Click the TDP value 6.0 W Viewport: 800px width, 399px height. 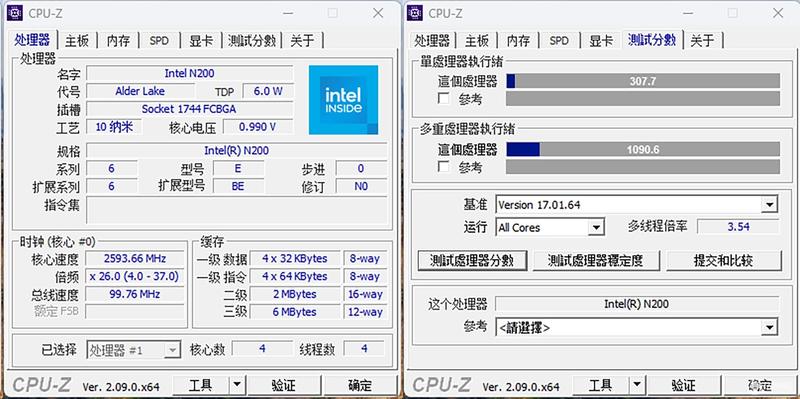[x=268, y=91]
